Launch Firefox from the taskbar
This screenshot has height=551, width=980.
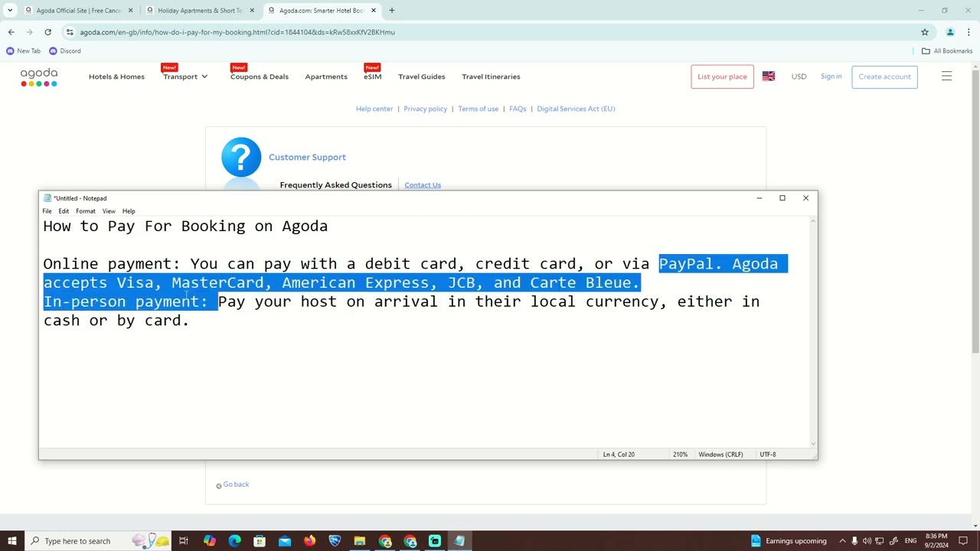(309, 541)
